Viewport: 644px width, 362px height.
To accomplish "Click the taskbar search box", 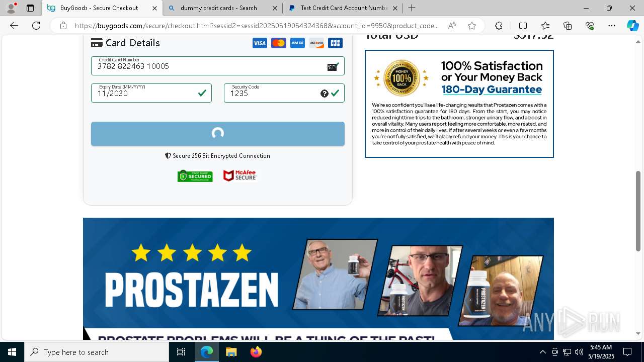I will click(97, 352).
